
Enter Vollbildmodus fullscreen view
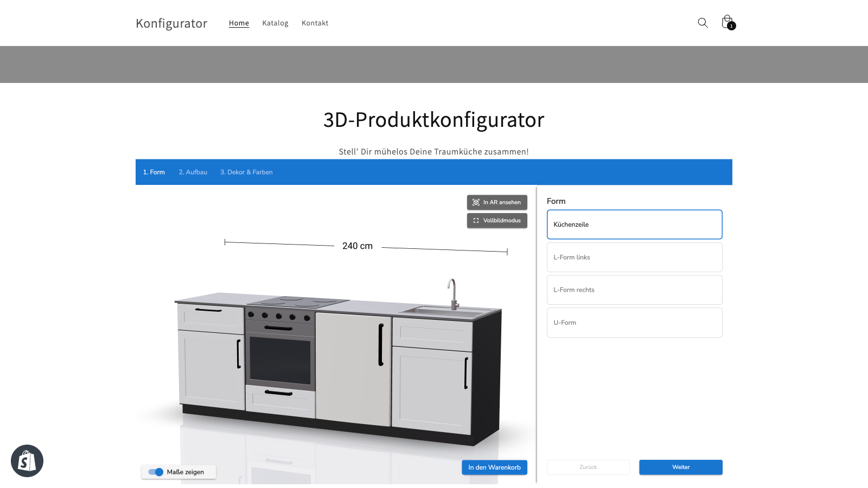click(497, 221)
